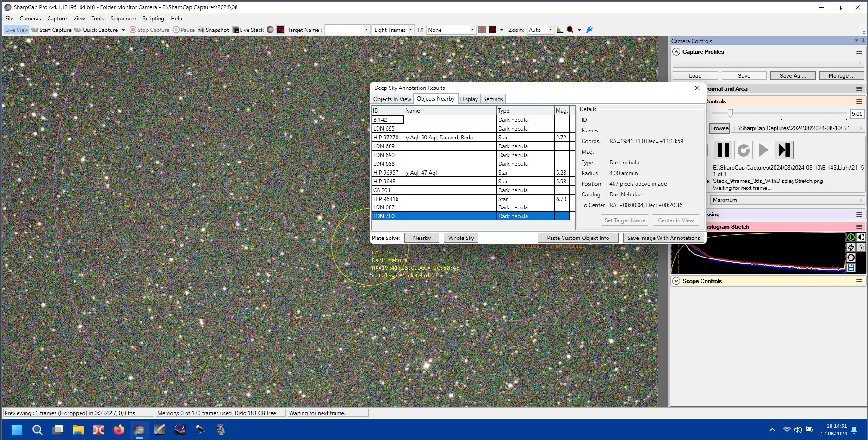Image resolution: width=868 pixels, height=440 pixels.
Task: Click the reload frame circular arrow button
Action: [x=744, y=150]
